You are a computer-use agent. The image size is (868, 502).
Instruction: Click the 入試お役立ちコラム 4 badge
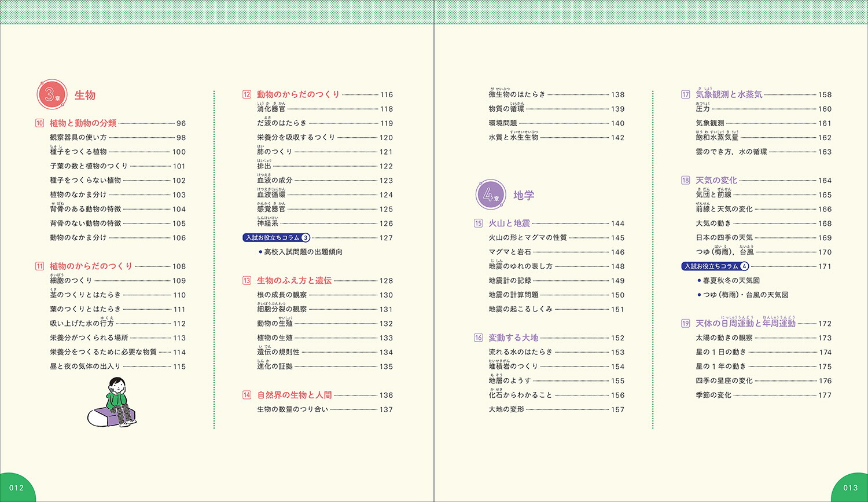715,266
